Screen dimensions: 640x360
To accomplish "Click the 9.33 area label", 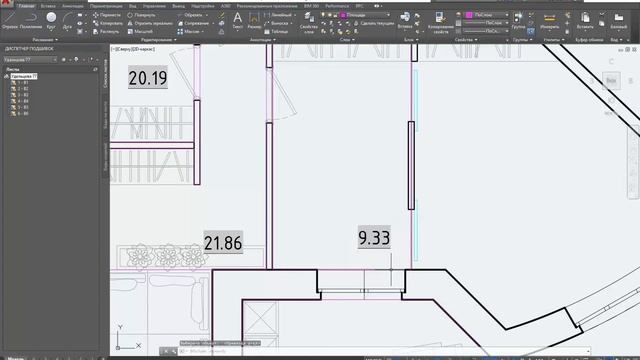I will click(x=374, y=238).
